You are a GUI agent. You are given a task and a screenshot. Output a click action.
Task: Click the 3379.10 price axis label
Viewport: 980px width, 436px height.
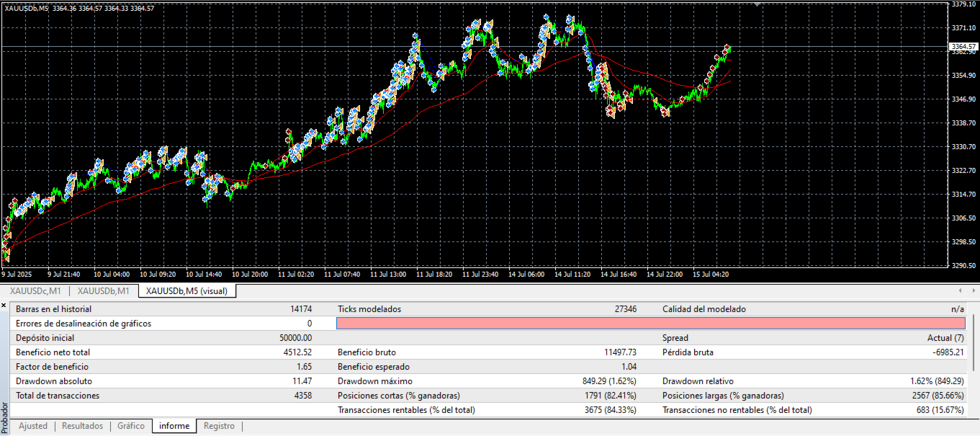click(963, 4)
